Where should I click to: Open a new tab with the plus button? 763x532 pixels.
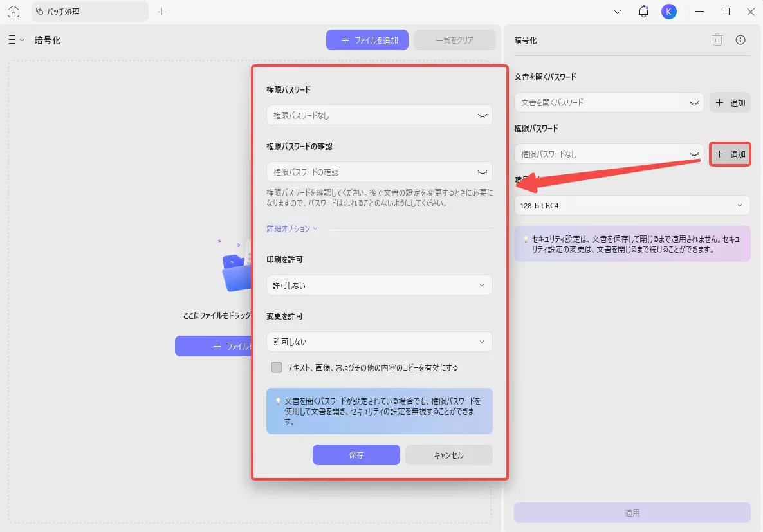pos(161,11)
